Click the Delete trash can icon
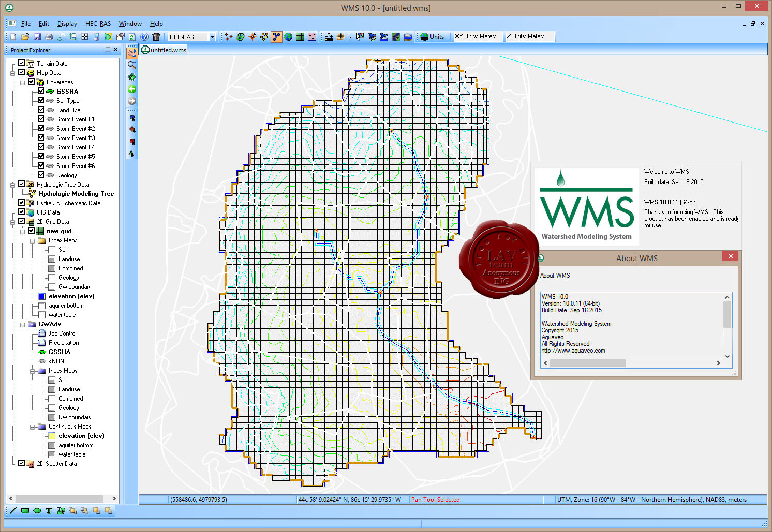Viewport: 772px width, 532px height. coord(156,37)
